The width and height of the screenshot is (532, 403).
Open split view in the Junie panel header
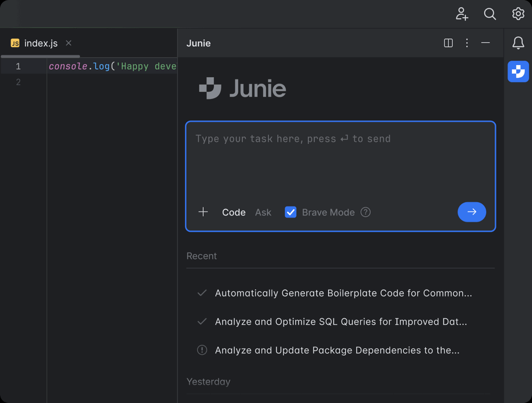pyautogui.click(x=448, y=43)
